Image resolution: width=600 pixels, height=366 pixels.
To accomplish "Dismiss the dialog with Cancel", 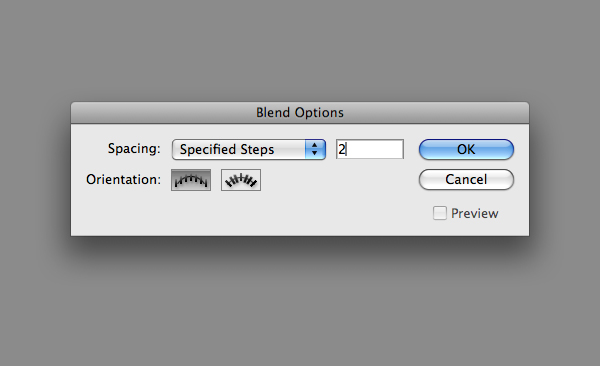I will click(466, 180).
